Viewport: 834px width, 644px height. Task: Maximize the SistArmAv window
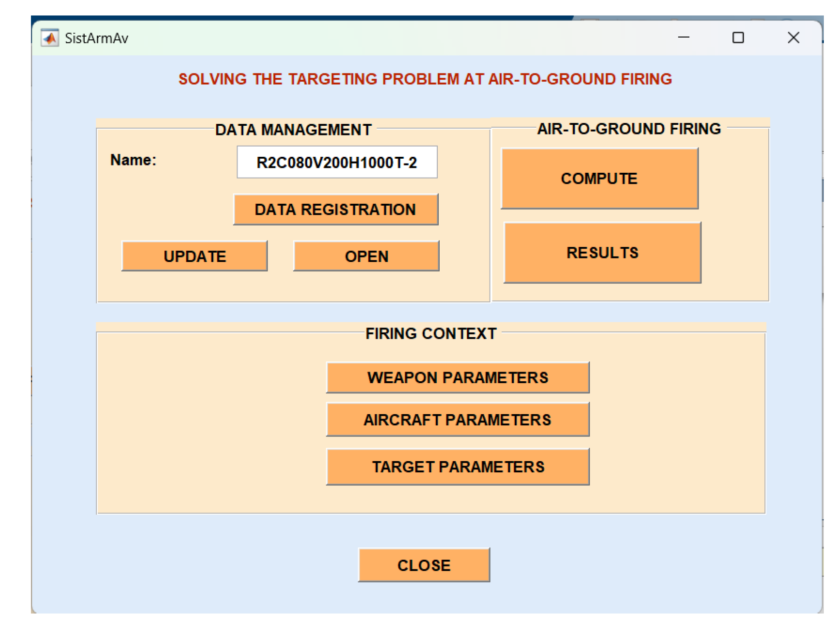pos(738,37)
